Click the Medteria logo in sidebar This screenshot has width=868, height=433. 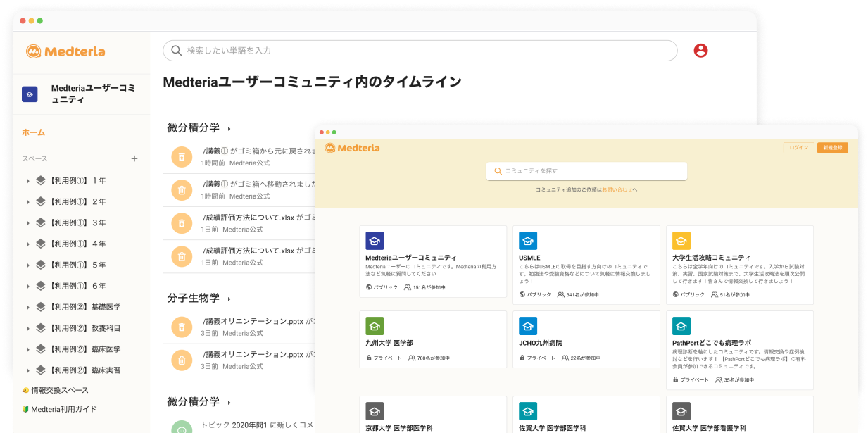65,51
